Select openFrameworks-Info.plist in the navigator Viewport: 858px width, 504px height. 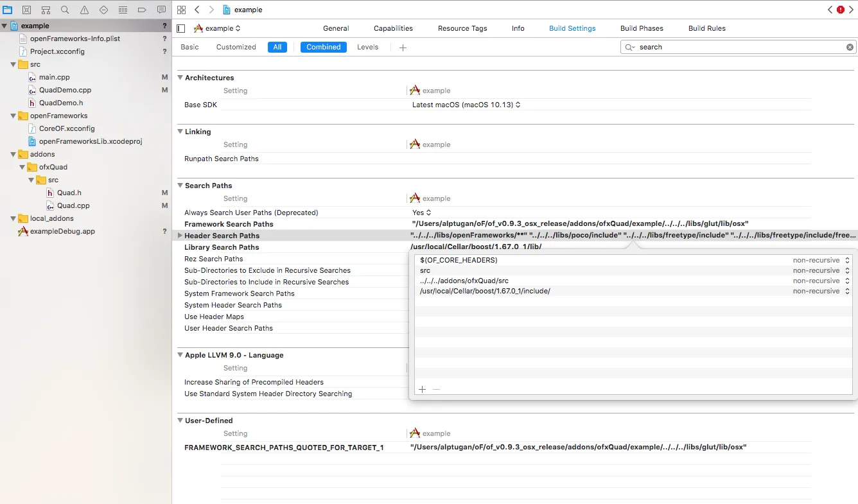[75, 39]
